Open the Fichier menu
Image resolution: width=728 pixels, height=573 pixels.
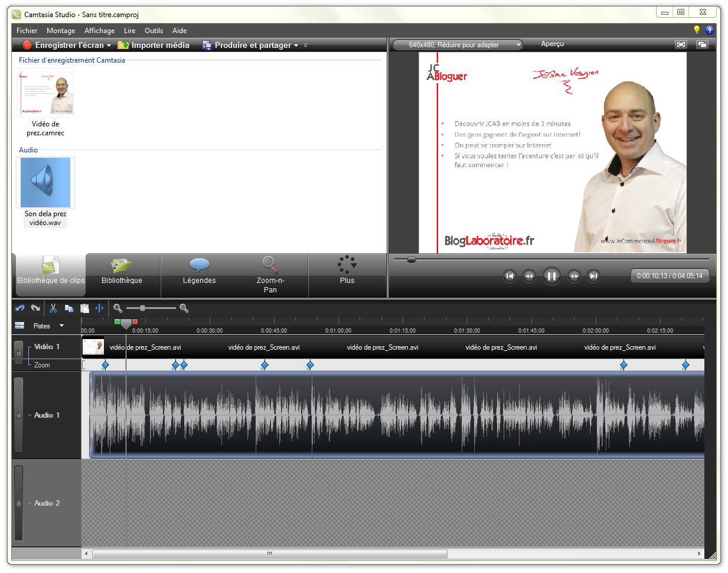click(27, 31)
